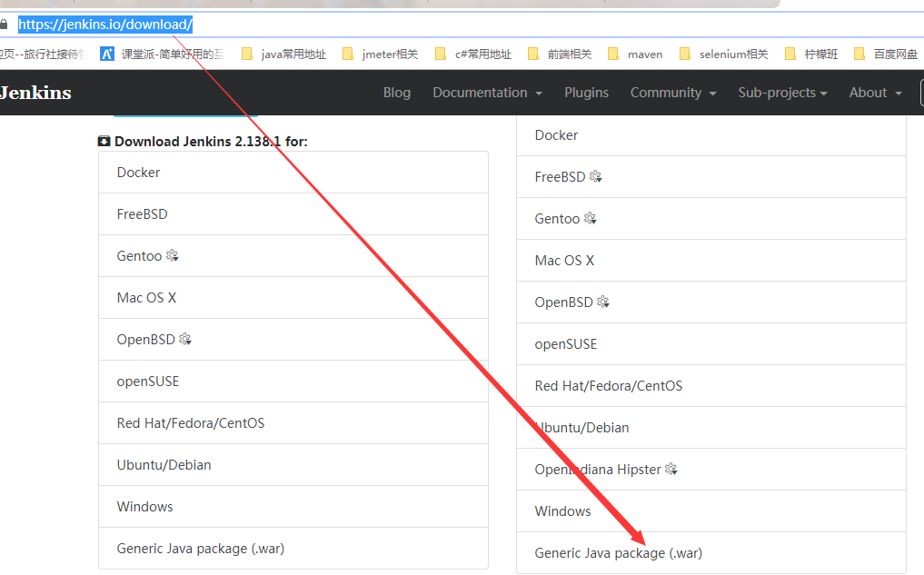
Task: Choose Ubuntu/Debian in the left download list
Action: (x=293, y=465)
